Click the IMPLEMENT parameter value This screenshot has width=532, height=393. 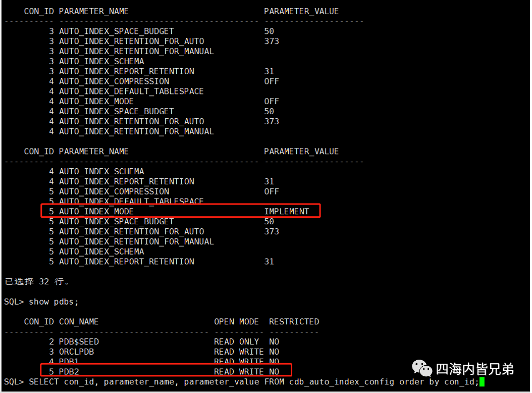click(287, 212)
